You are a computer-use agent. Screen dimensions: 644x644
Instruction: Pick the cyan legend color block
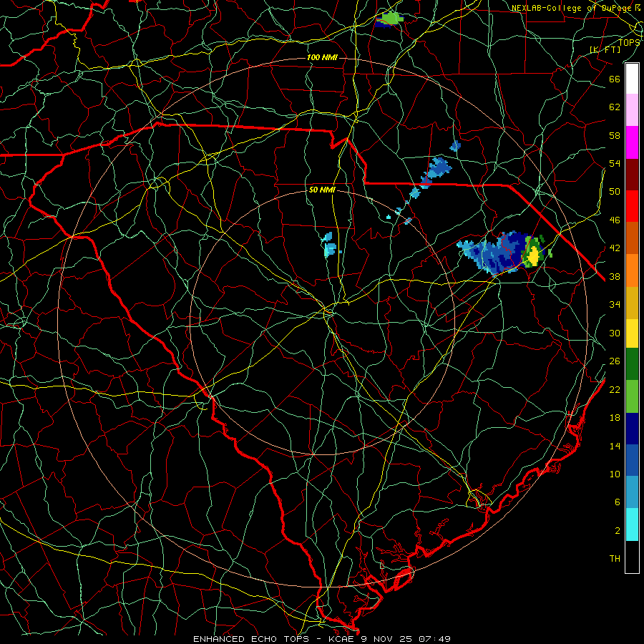click(x=632, y=525)
